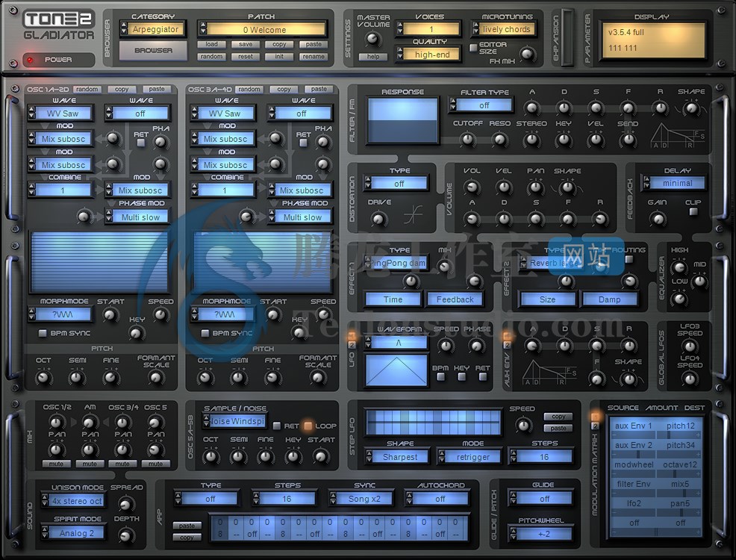
Task: Click the Feedback Gain knob
Action: click(658, 219)
